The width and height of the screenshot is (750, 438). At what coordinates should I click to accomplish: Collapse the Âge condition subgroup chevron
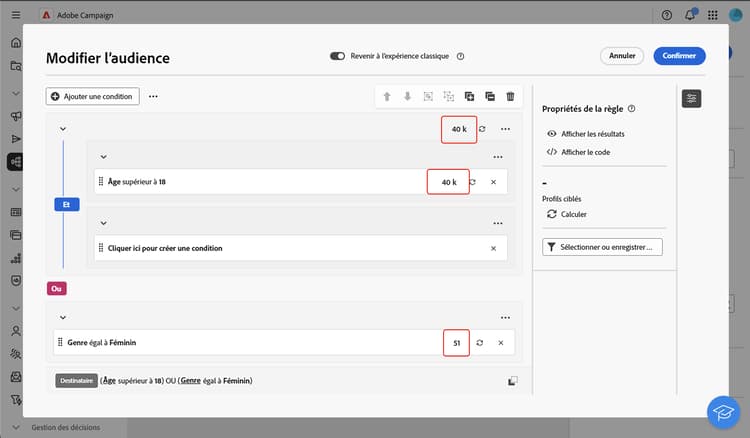(x=103, y=157)
